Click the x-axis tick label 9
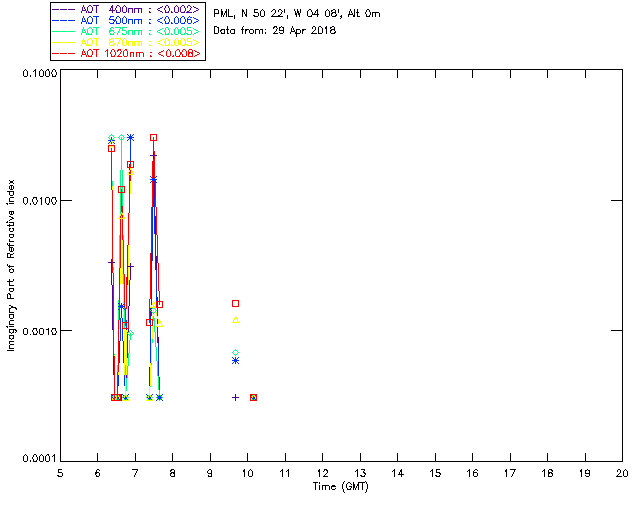Viewport: 640px width, 512px height. click(x=210, y=473)
